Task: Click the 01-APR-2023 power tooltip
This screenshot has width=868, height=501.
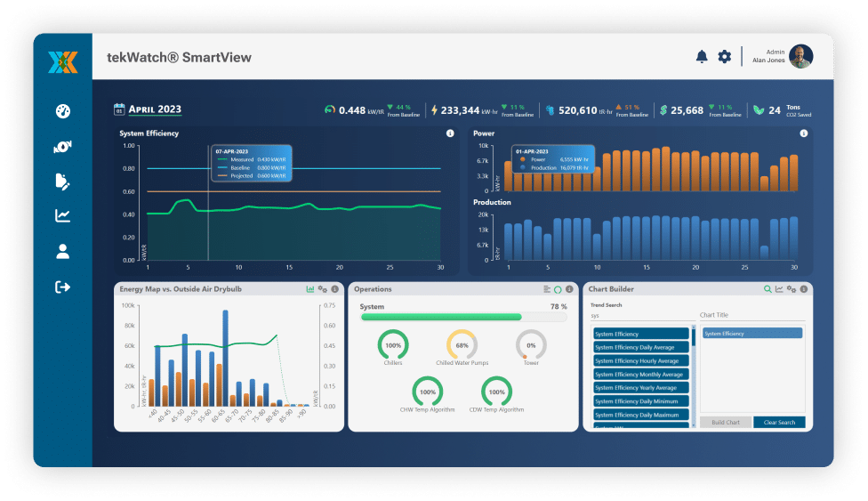Action: pos(553,159)
